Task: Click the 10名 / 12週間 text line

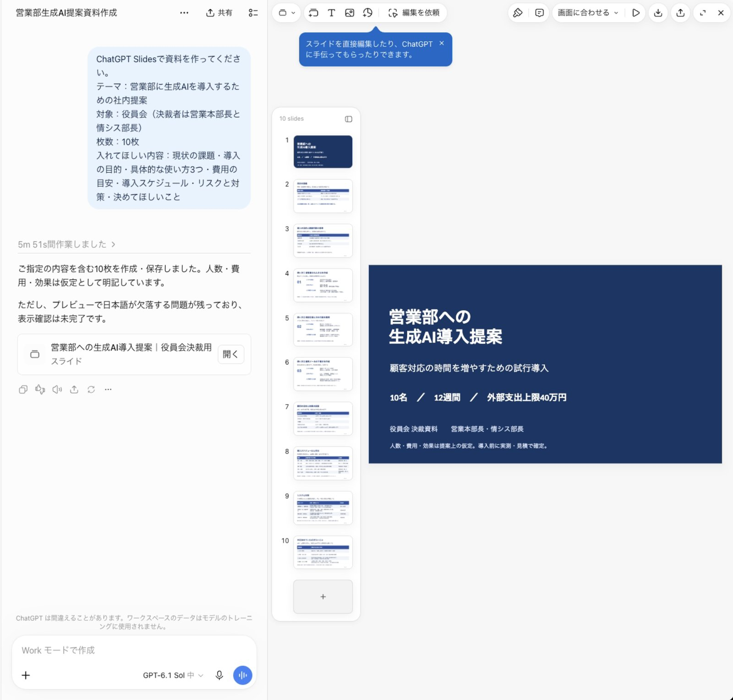Action: pyautogui.click(x=478, y=397)
